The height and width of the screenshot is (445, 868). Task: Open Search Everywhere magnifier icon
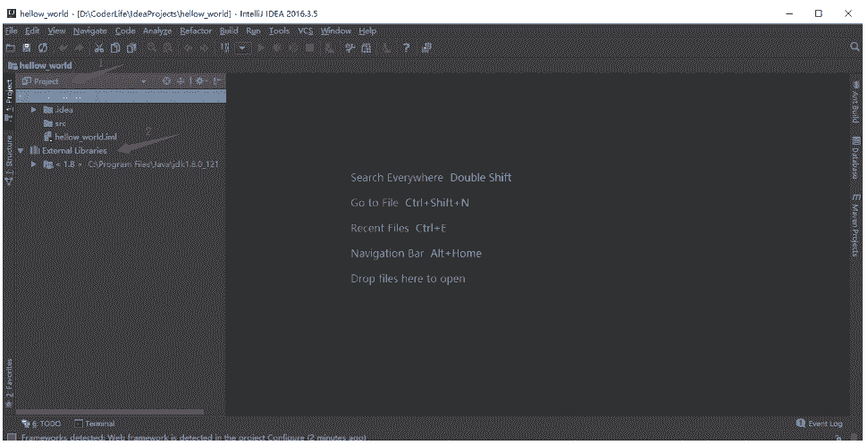pyautogui.click(x=855, y=46)
